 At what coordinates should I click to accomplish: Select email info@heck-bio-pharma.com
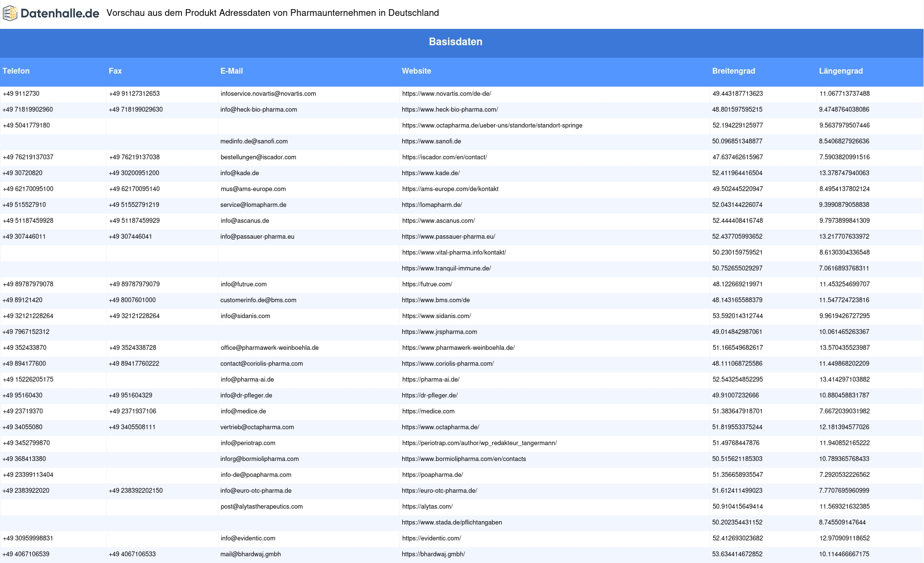(259, 110)
